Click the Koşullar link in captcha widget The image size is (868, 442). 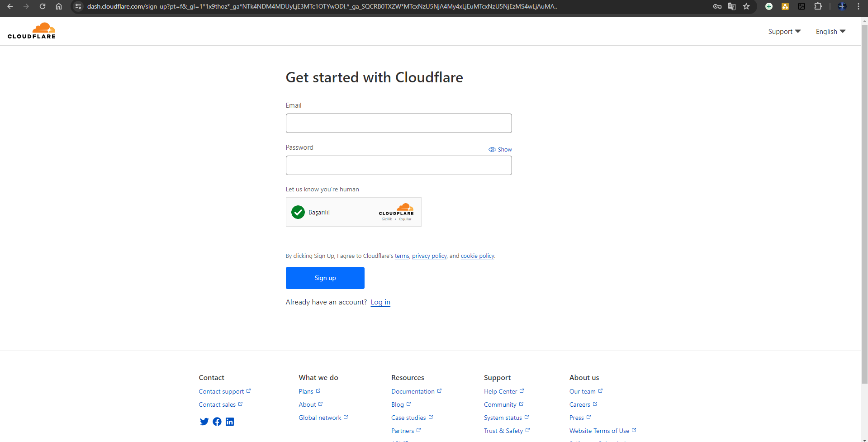[405, 219]
